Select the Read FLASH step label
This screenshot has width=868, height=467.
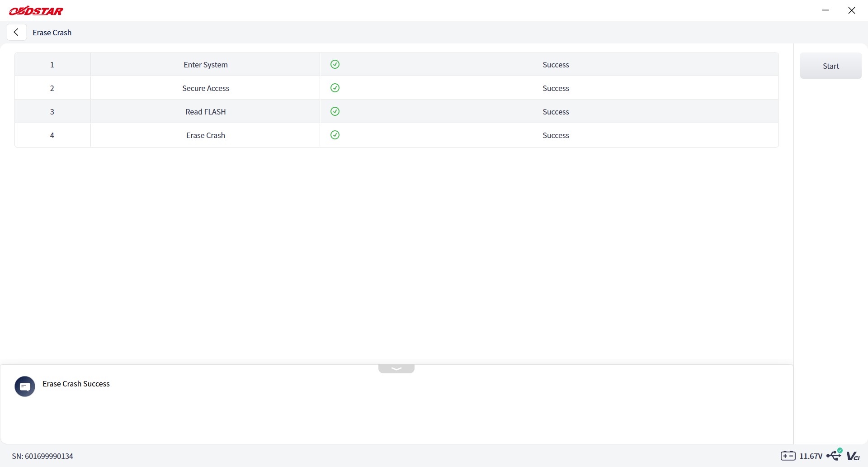pos(206,112)
